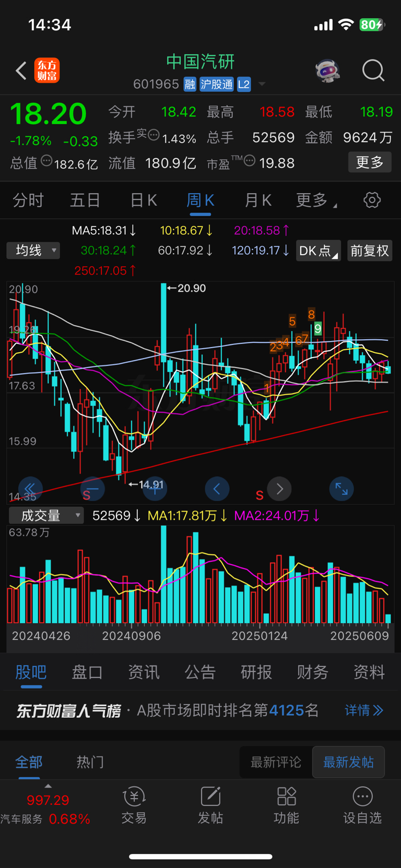Viewport: 401px width, 868px height.
Task: Tap the 120:19.17 moving average value
Action: pos(261,251)
